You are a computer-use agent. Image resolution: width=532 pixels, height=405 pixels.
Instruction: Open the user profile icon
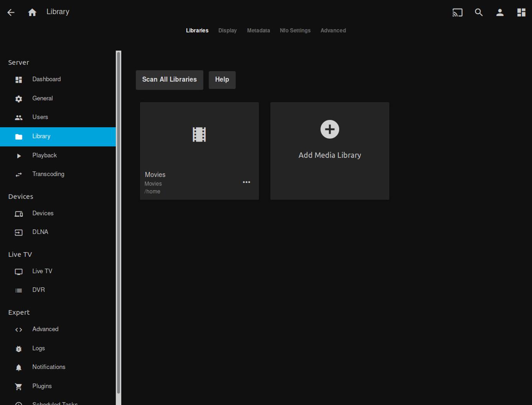tap(500, 12)
